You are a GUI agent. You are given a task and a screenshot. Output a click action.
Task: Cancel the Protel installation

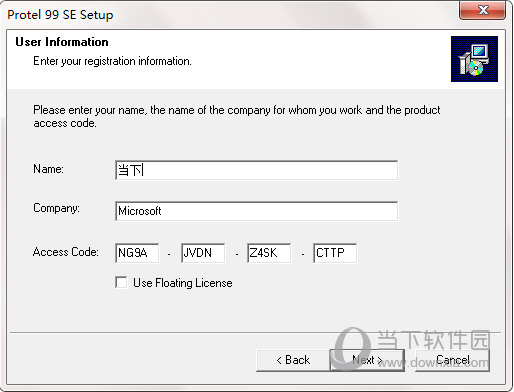[453, 360]
